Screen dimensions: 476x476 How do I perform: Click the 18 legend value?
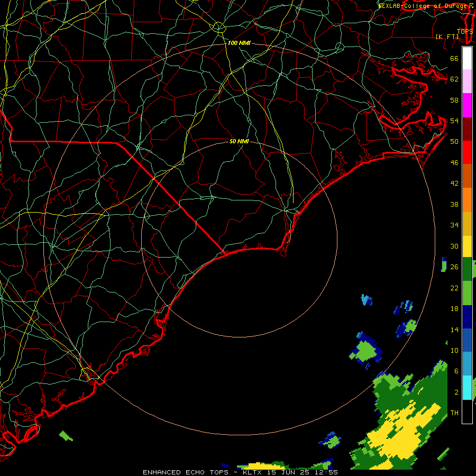(x=454, y=309)
